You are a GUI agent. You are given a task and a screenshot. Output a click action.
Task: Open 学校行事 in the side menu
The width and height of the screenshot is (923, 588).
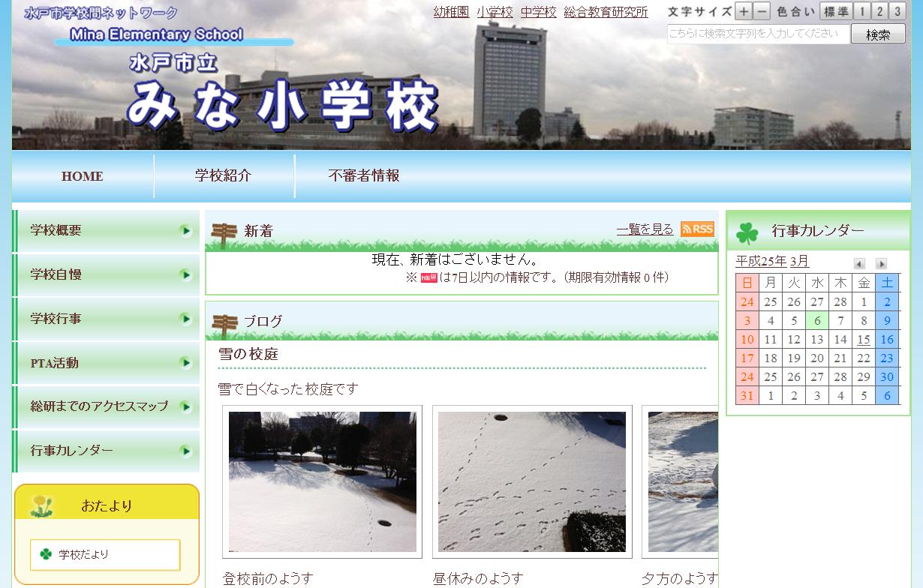[106, 319]
